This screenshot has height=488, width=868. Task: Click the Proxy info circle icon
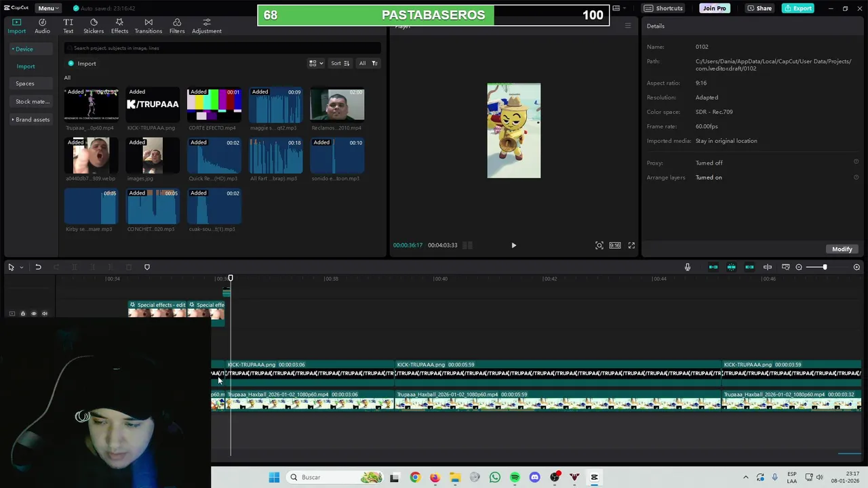856,163
